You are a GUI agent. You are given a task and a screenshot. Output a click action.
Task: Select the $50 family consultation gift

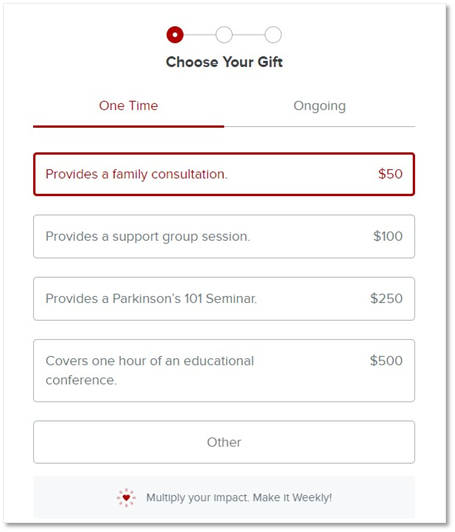(x=224, y=174)
